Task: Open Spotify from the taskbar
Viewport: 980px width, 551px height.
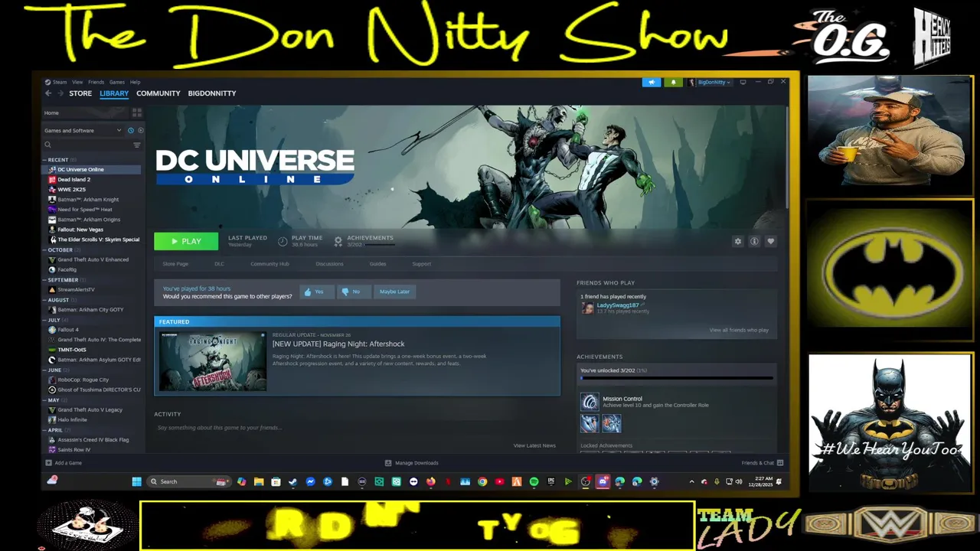Action: click(534, 481)
